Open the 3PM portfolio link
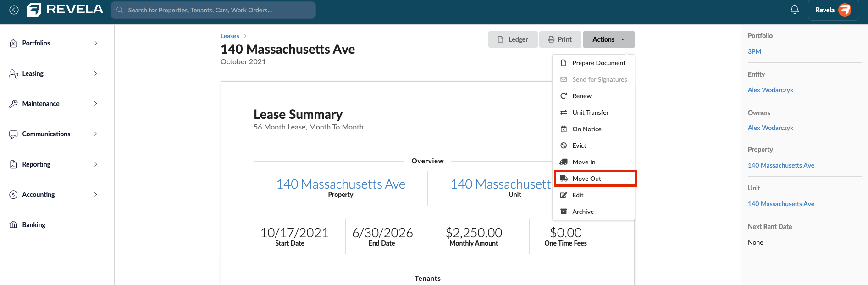The image size is (868, 285). click(754, 51)
